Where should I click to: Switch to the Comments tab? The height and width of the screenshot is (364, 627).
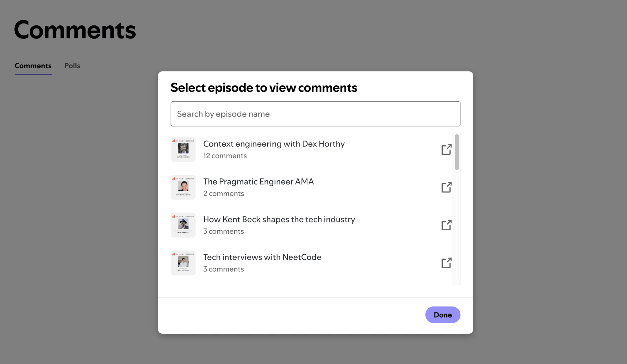click(x=33, y=66)
